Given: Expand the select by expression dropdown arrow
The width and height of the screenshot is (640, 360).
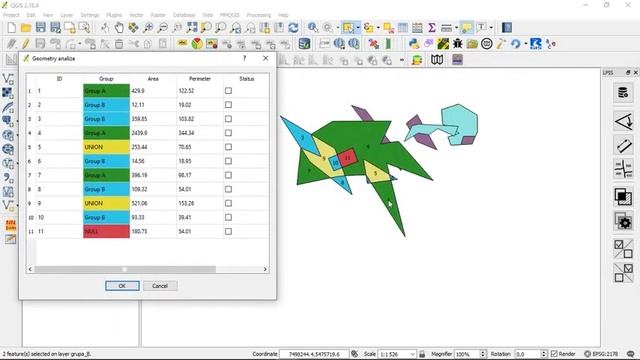Looking at the screenshot, I should [378, 28].
